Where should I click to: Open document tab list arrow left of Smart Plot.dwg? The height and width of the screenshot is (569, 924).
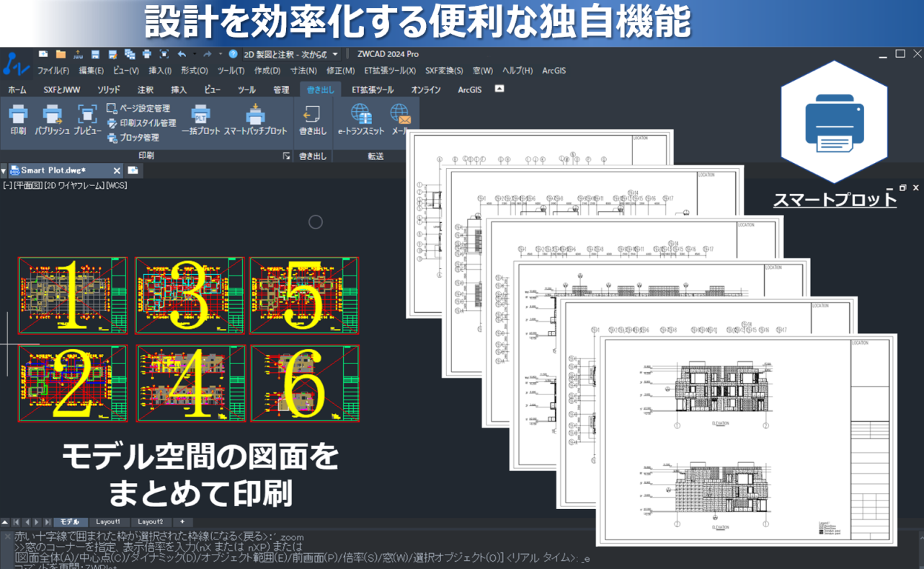tap(4, 171)
